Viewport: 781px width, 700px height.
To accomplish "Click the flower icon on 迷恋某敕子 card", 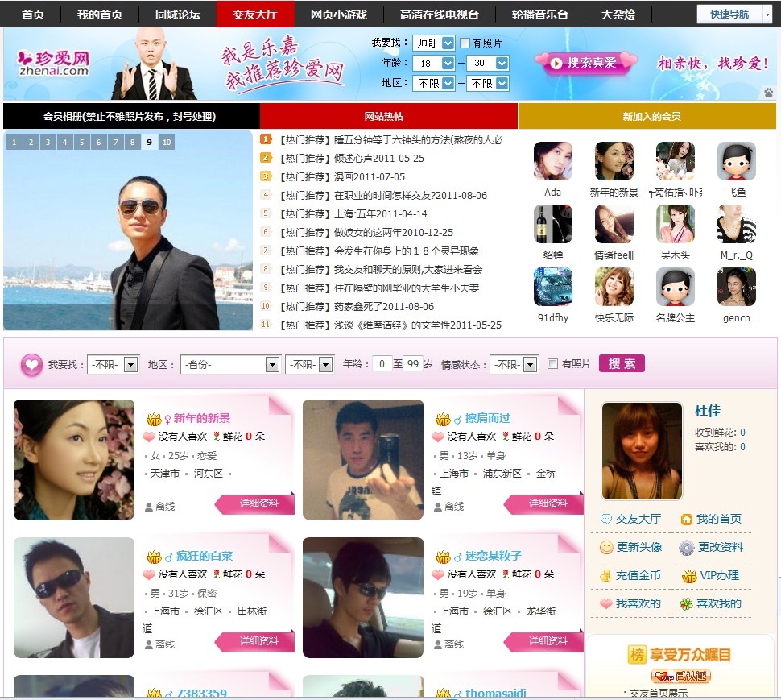I will tap(506, 574).
